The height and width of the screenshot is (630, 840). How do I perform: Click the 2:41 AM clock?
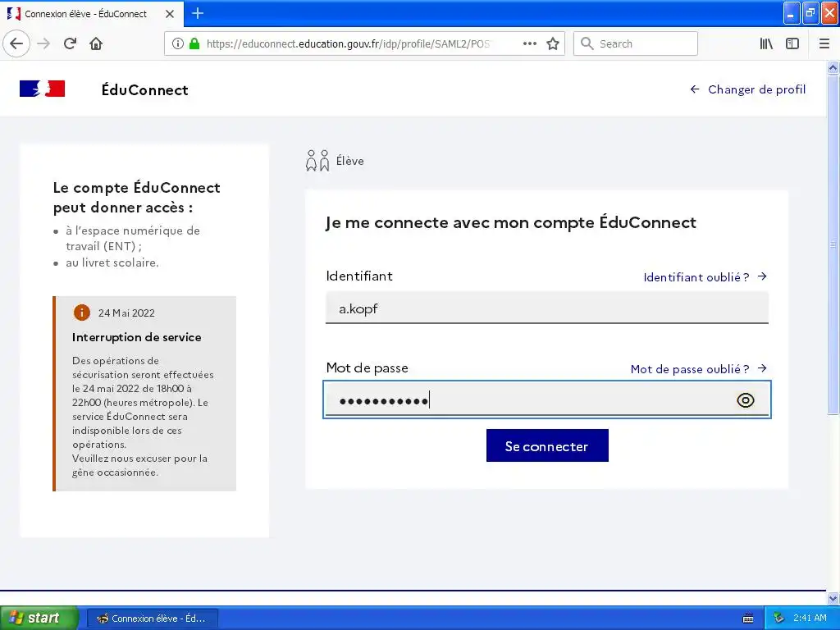click(x=810, y=619)
